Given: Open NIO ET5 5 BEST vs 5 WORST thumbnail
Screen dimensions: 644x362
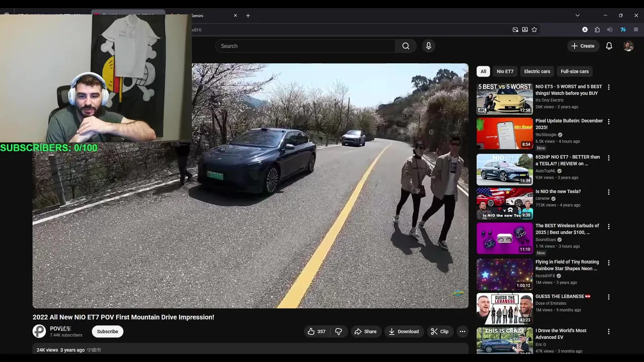Looking at the screenshot, I should coord(505,99).
